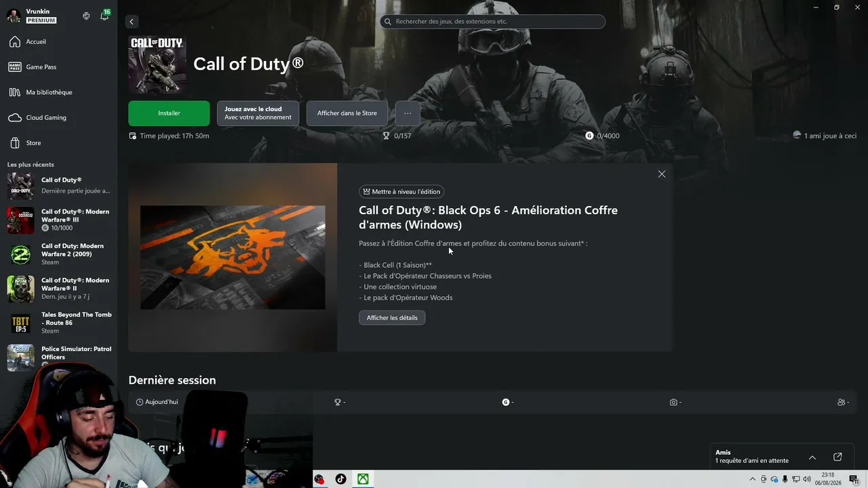Click the achievements trophy icon showing 0/157

(386, 136)
